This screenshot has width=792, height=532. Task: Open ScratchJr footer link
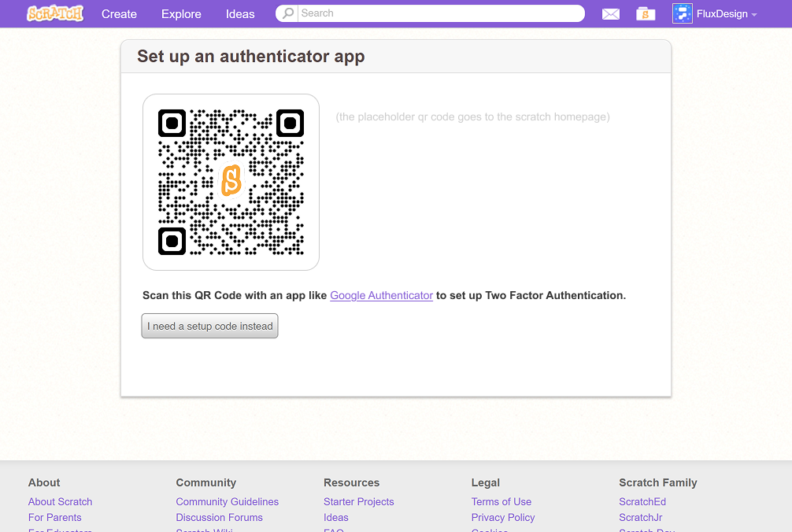[x=641, y=517]
